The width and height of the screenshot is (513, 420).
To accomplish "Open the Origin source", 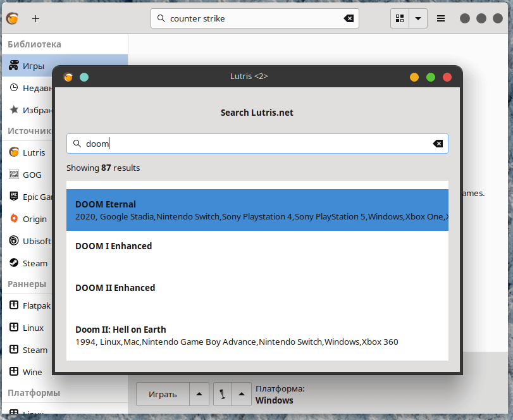I will coord(27,219).
